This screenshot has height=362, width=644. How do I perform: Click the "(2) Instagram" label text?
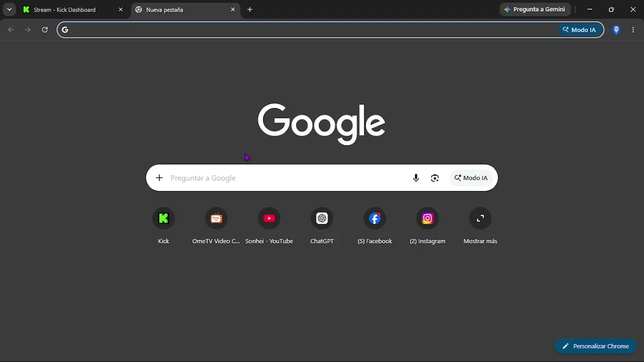pyautogui.click(x=428, y=241)
